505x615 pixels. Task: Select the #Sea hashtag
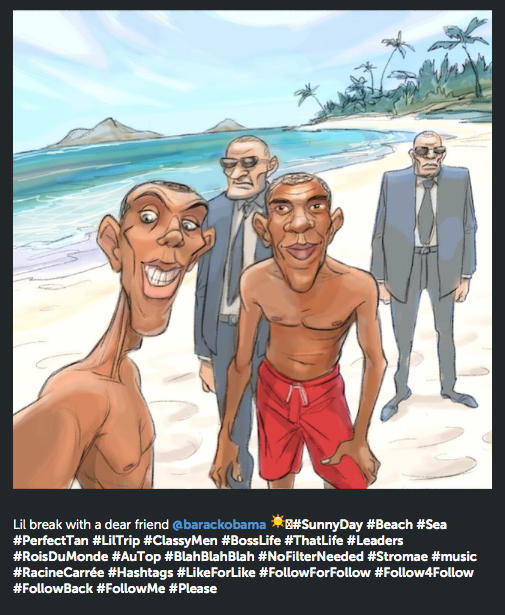pos(432,525)
